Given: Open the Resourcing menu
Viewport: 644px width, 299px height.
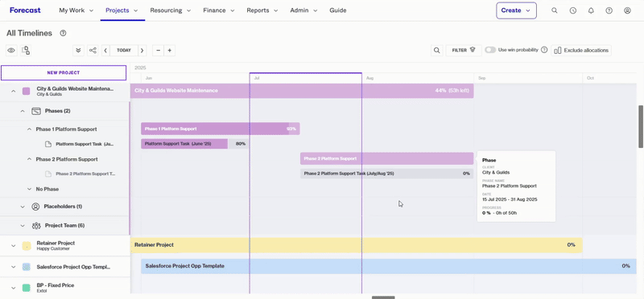Looking at the screenshot, I should point(171,10).
